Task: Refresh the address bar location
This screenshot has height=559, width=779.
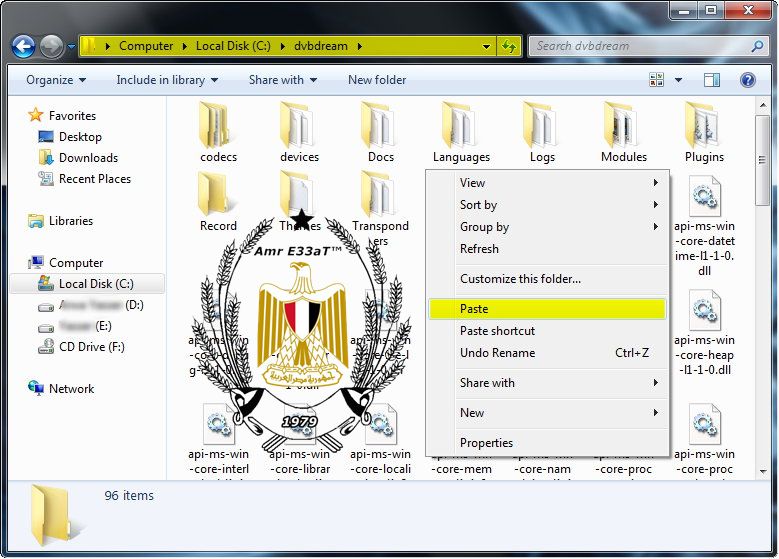Action: click(508, 47)
